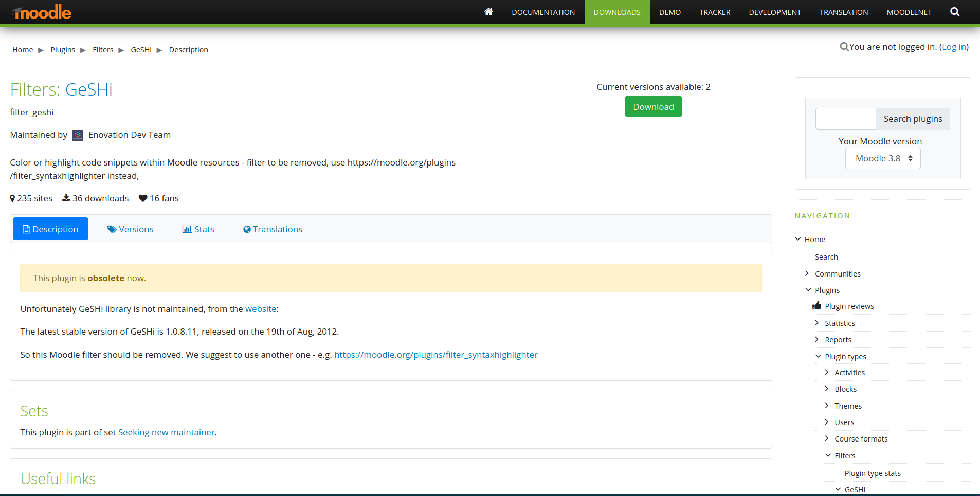Open Plugin type stats in navigation

point(873,473)
